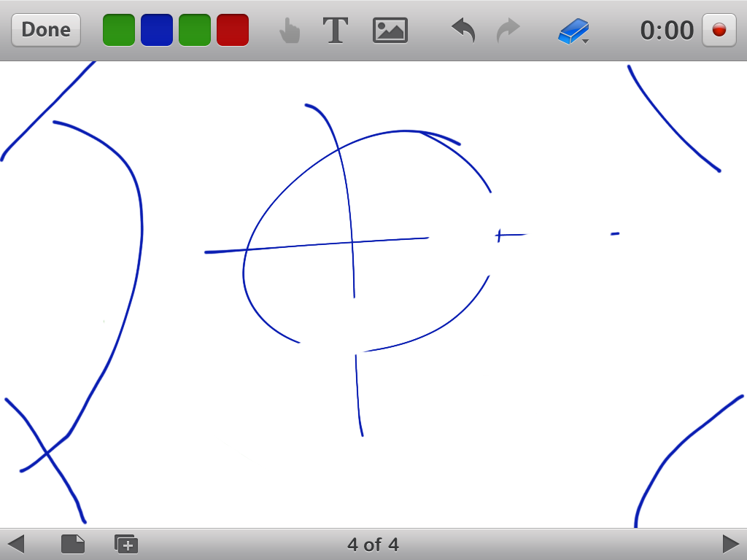Click the Done button
Viewport: 747px width, 560px height.
click(46, 30)
